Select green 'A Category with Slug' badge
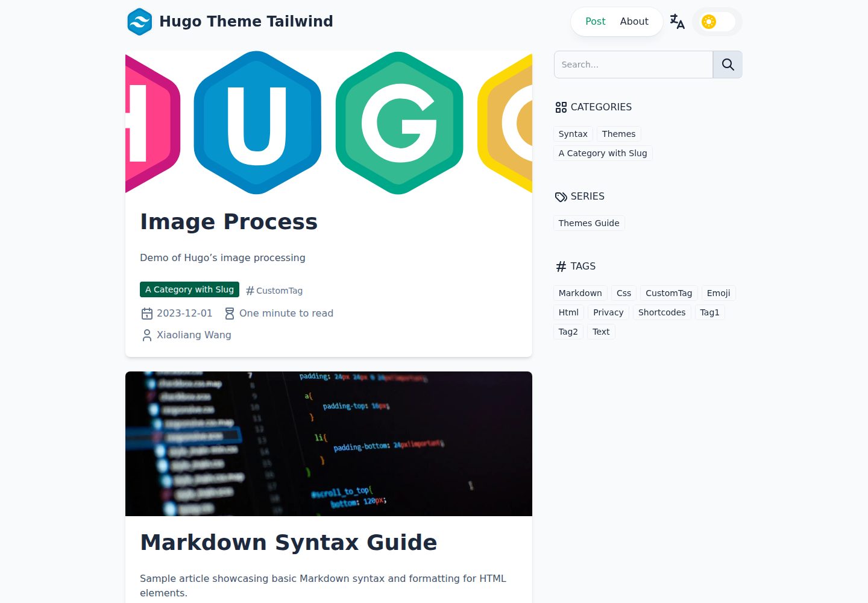868x603 pixels. pyautogui.click(x=189, y=289)
